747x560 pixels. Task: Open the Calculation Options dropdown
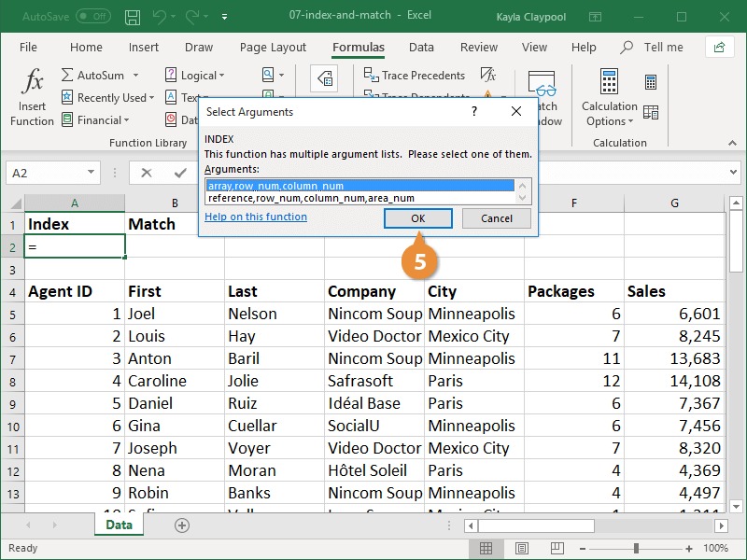(x=609, y=114)
